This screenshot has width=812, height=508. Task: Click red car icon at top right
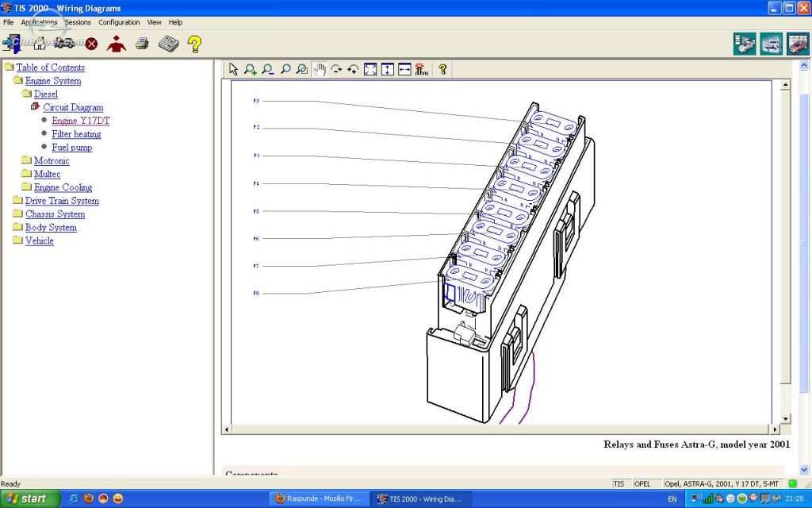pos(798,44)
